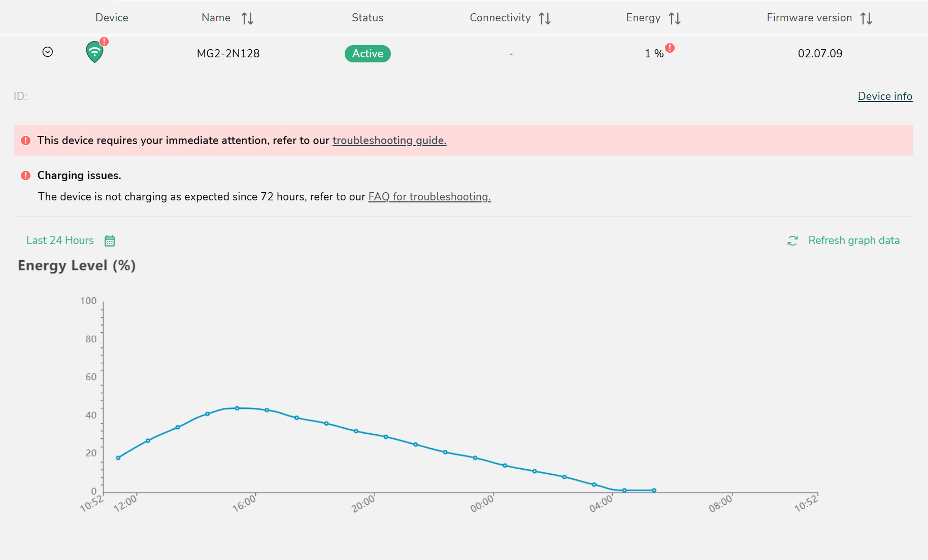
Task: Click the green Wi-Fi device shield icon
Action: pyautogui.click(x=95, y=52)
